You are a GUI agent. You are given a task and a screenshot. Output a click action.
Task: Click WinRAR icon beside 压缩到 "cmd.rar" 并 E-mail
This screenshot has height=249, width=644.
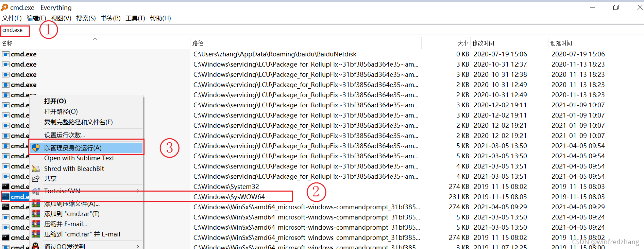coord(36,234)
